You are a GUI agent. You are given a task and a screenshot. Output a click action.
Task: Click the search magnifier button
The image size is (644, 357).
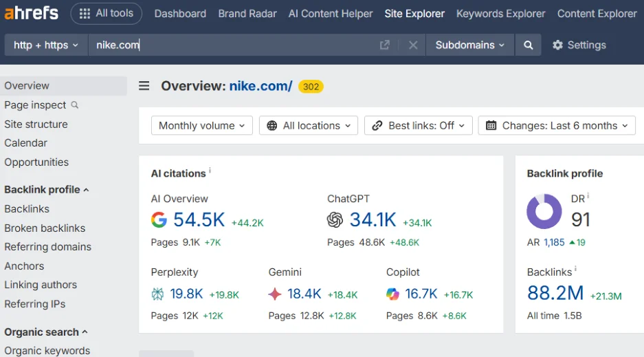coord(528,45)
